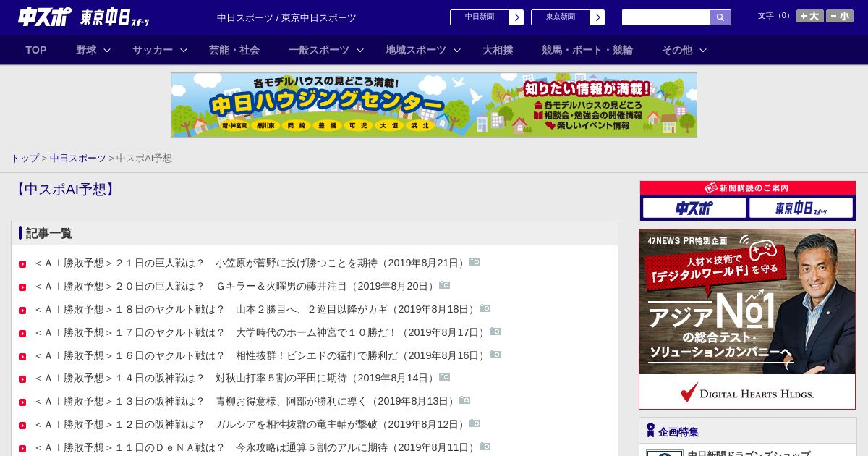Click camera icon beside August 18 article
Screen dimensions: 868x456
click(x=485, y=308)
